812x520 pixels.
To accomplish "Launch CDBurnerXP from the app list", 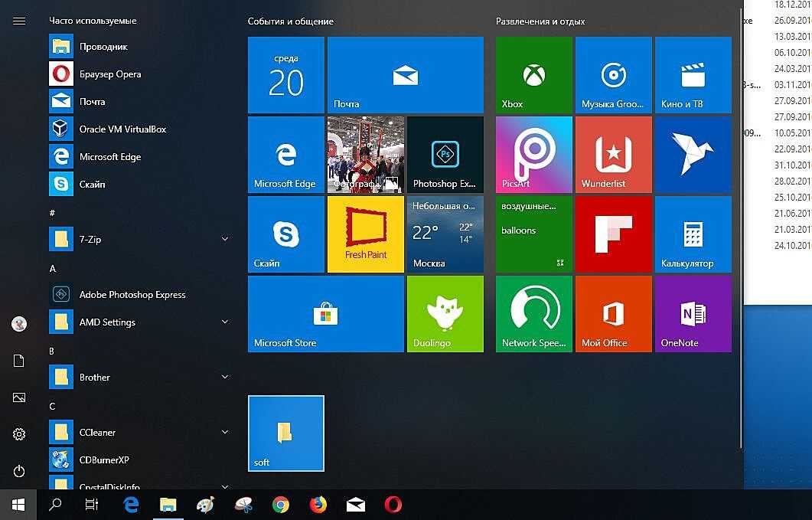I will click(140, 459).
